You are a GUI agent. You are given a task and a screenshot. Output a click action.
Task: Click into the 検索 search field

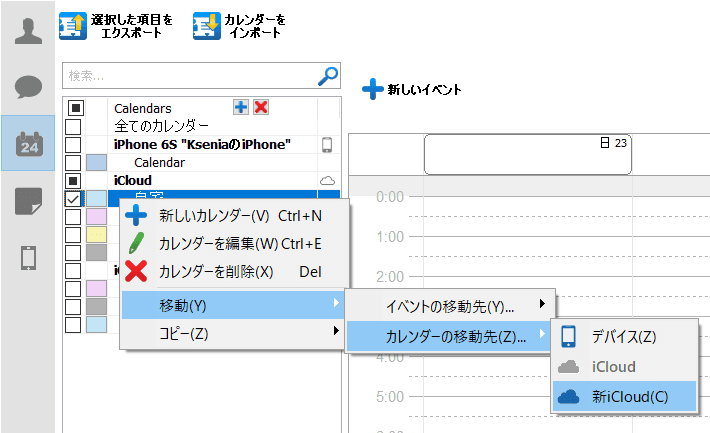(188, 76)
